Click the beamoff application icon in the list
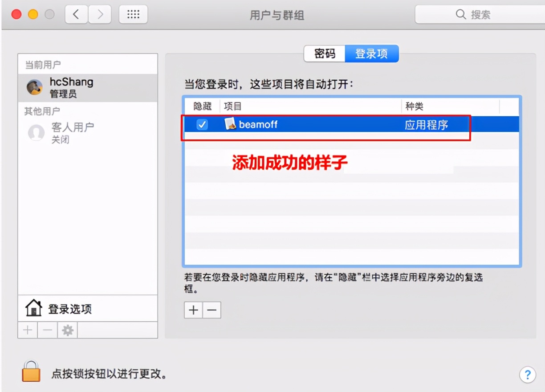Viewport: 545px width, 392px height. [x=231, y=125]
